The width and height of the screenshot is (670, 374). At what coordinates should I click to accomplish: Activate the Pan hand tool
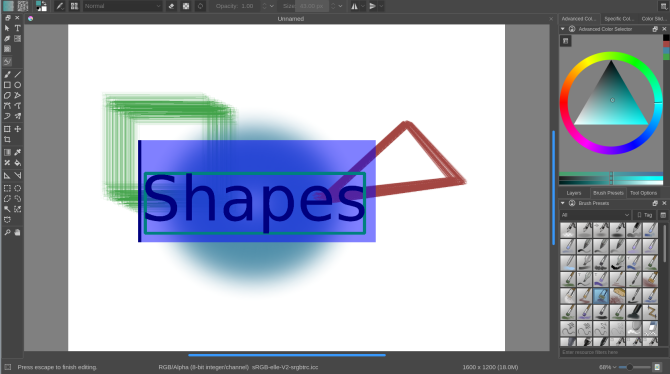point(18,233)
